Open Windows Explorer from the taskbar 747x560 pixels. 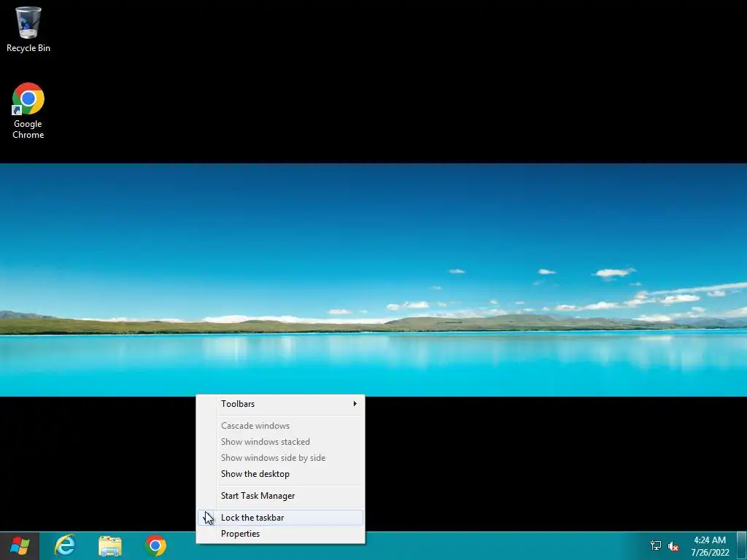110,545
